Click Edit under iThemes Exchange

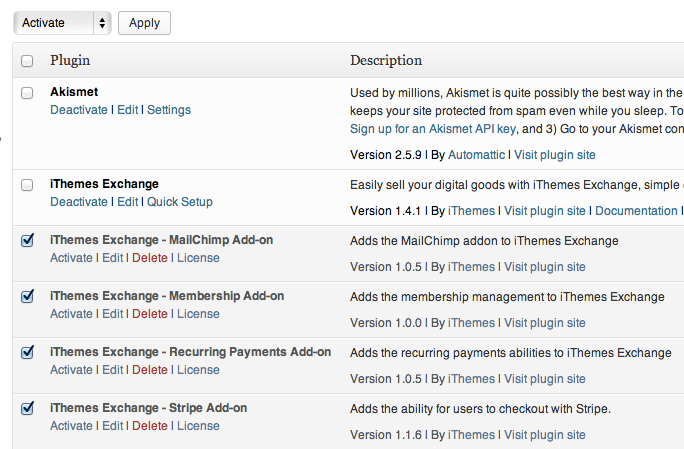point(127,202)
